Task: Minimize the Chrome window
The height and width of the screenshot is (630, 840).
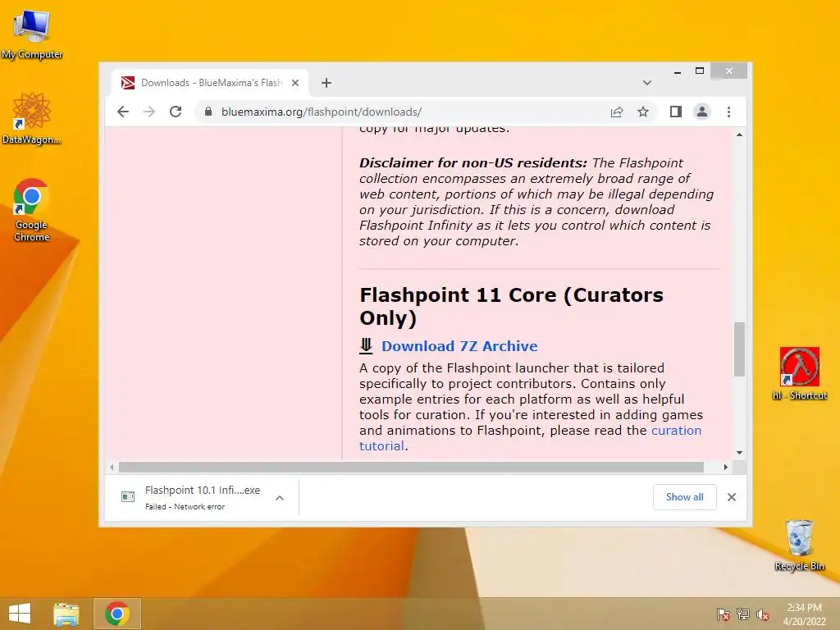Action: click(x=677, y=71)
